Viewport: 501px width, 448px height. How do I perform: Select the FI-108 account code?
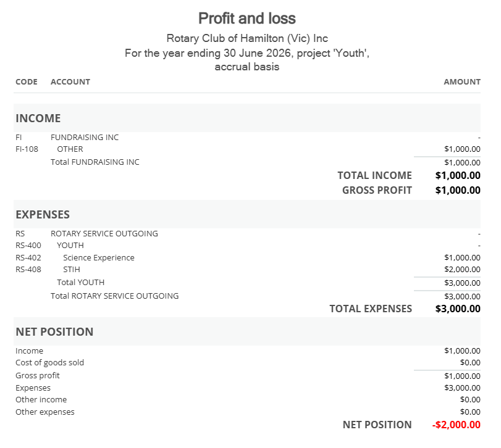(27, 149)
